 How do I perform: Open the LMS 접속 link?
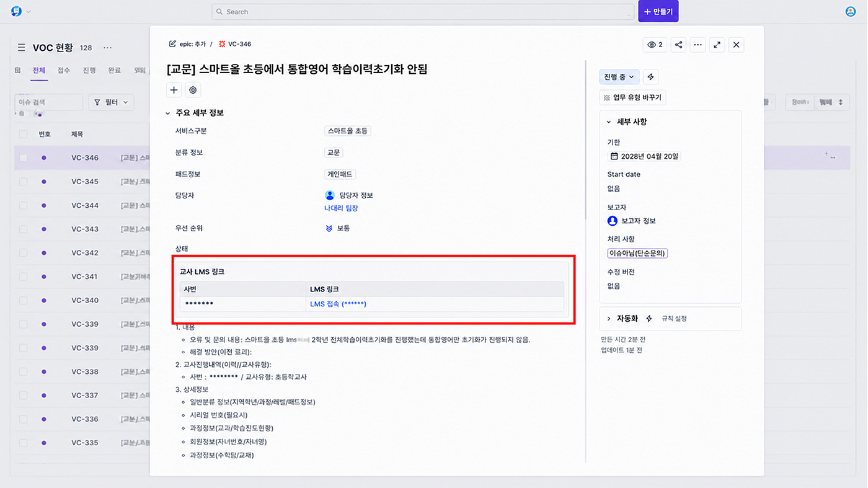click(338, 304)
